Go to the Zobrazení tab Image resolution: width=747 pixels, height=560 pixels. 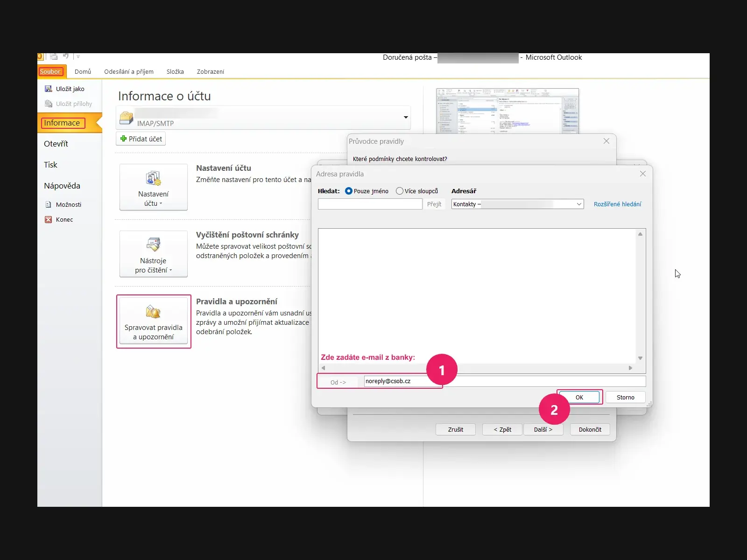(211, 71)
